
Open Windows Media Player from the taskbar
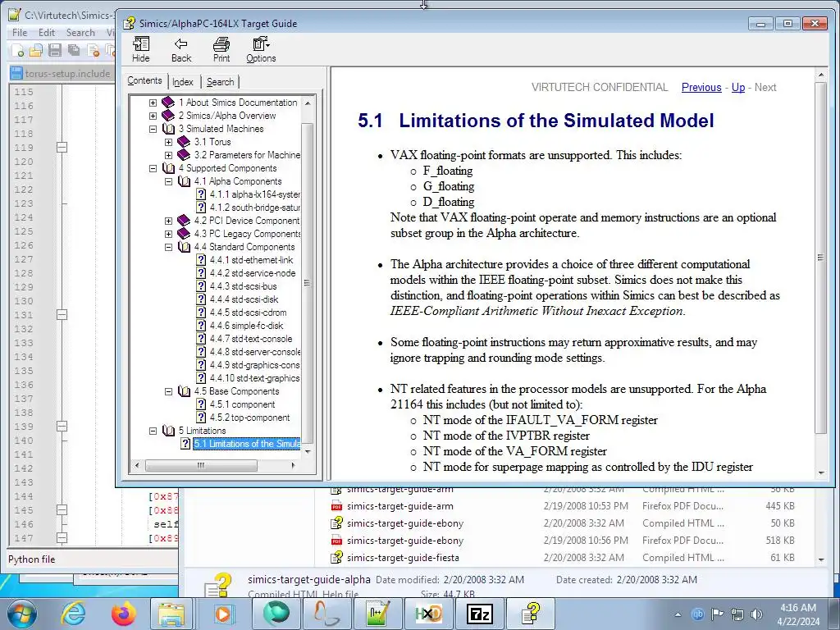[x=223, y=614]
